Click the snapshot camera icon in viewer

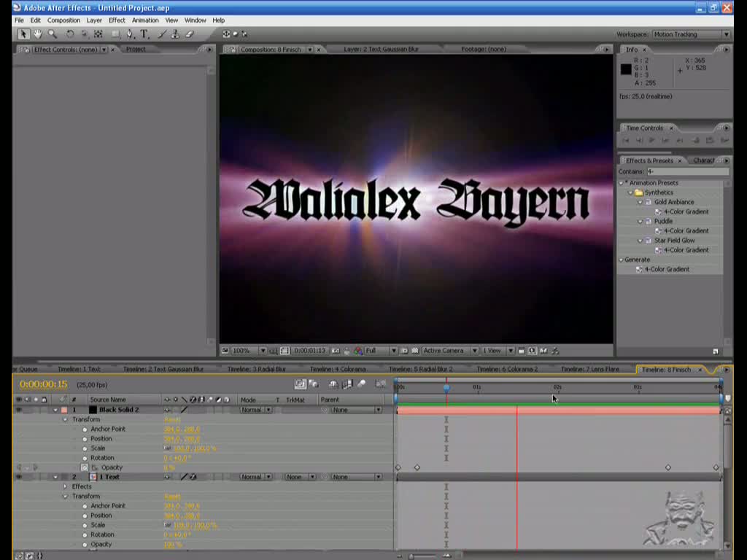pyautogui.click(x=336, y=351)
